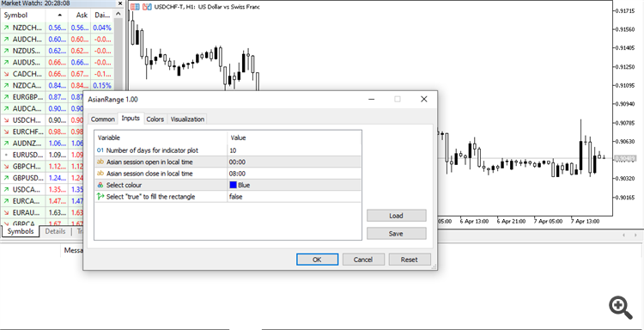The width and height of the screenshot is (644, 330).
Task: Reset the indicator inputs
Action: (x=410, y=260)
